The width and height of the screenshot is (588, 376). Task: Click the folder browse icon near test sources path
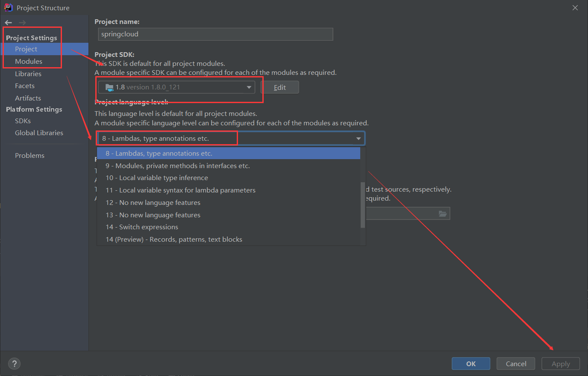point(443,213)
